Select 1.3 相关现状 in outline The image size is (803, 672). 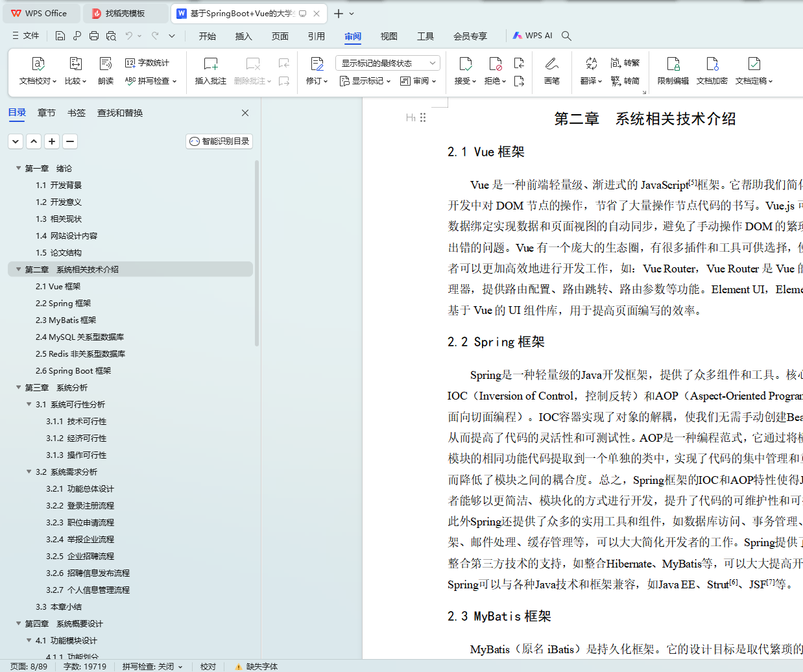[x=58, y=219]
